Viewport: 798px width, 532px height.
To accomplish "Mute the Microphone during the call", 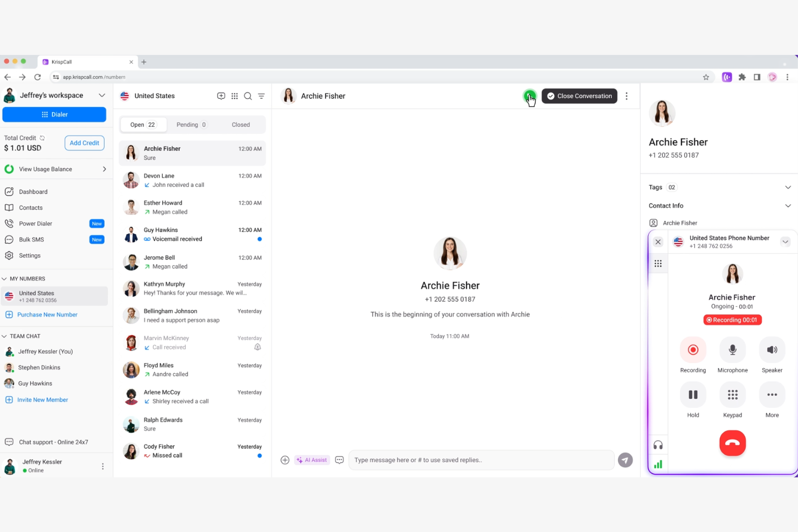I will (x=732, y=349).
